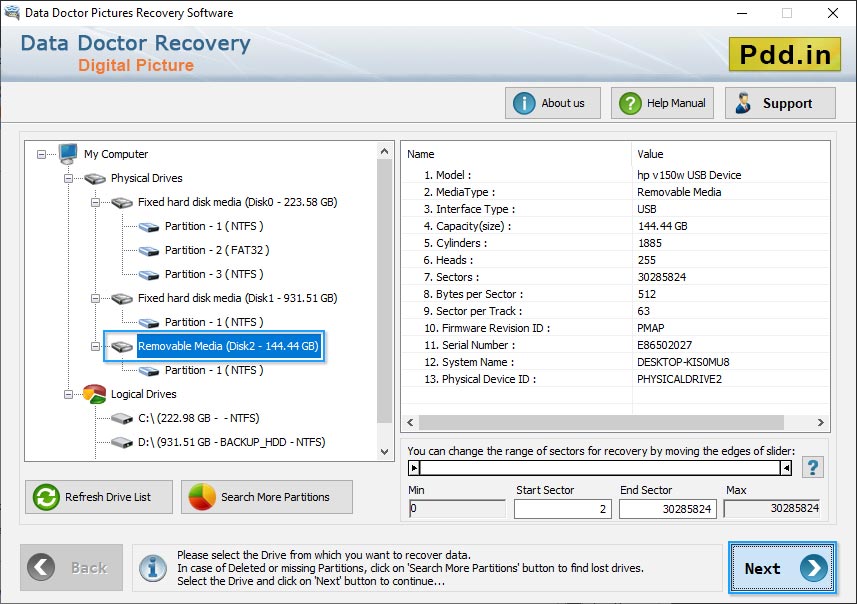Click the 'E86502027' serial number value
The width and height of the screenshot is (857, 604).
click(x=664, y=345)
